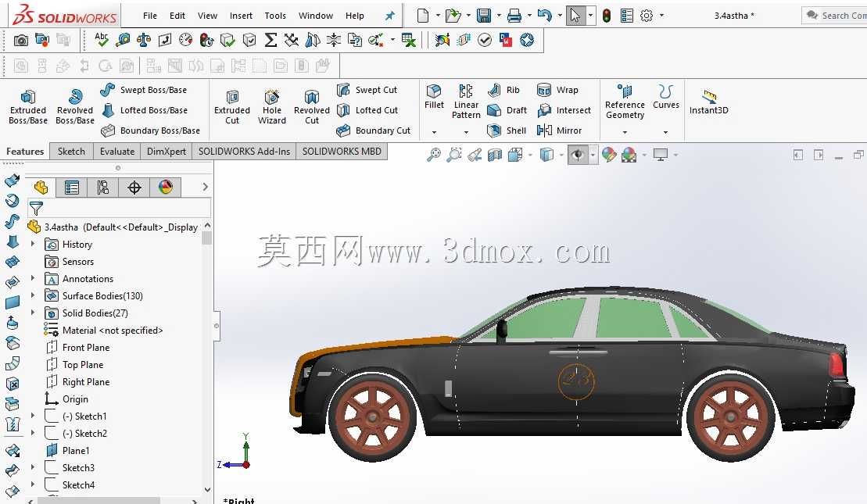
Task: Choose Lofted Boss/Base
Action: pyautogui.click(x=145, y=110)
